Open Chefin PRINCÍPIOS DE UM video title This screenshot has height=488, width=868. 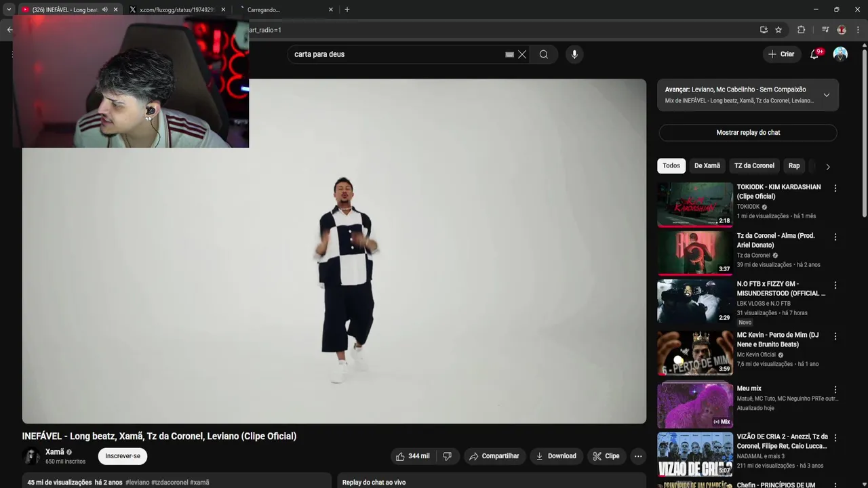pyautogui.click(x=776, y=485)
